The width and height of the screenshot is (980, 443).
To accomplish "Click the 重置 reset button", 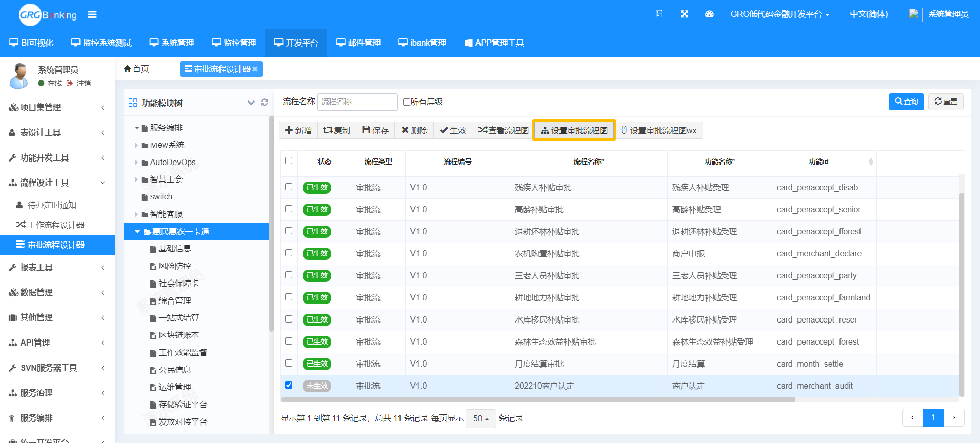I will (946, 102).
